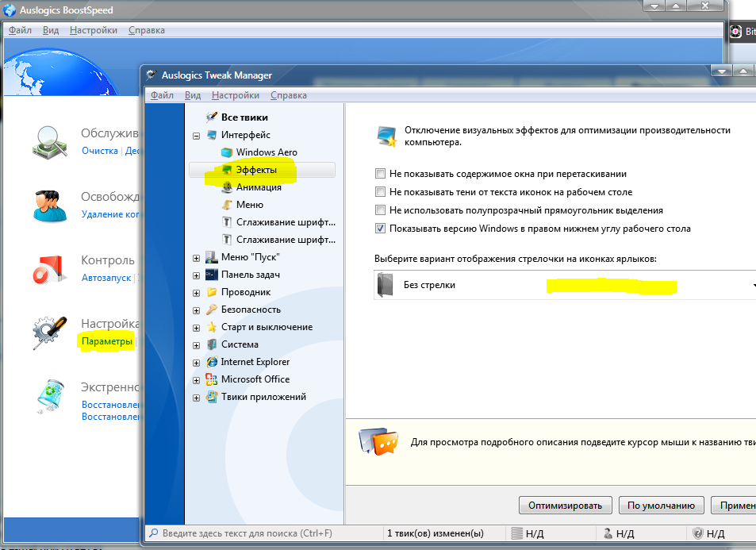Open Справка menu in BoostSpeed window
Viewport: 756px width, 550px height.
147,30
